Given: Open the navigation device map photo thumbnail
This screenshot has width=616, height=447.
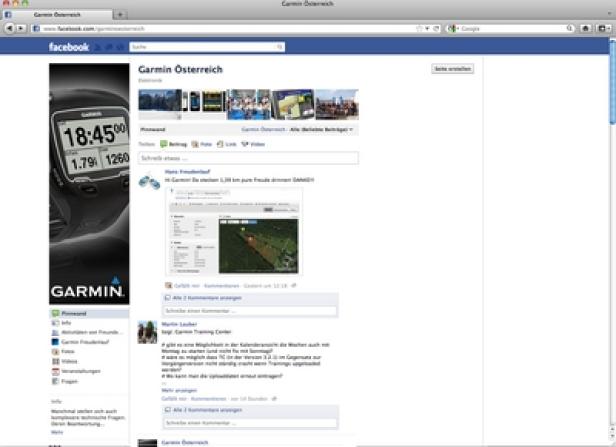Looking at the screenshot, I should click(293, 104).
